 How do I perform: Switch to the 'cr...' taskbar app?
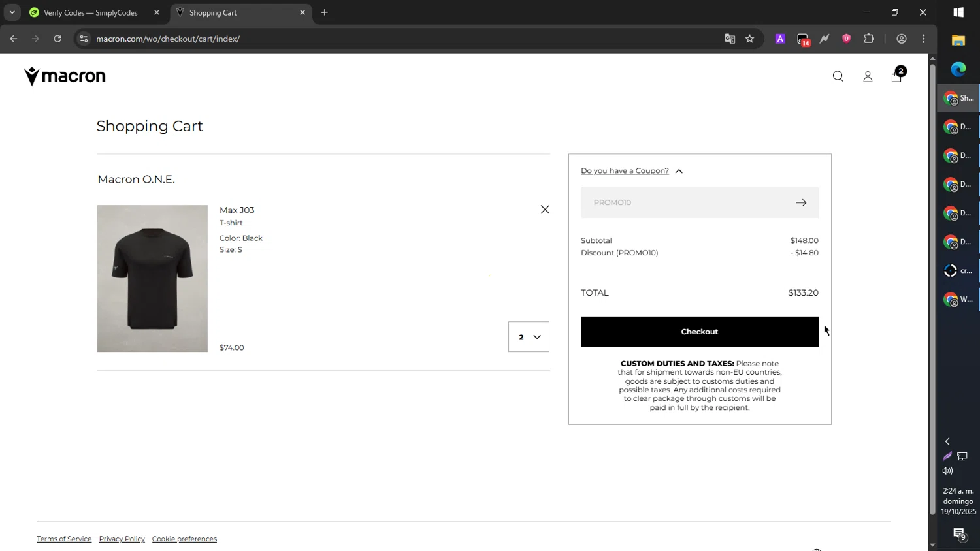(x=959, y=271)
